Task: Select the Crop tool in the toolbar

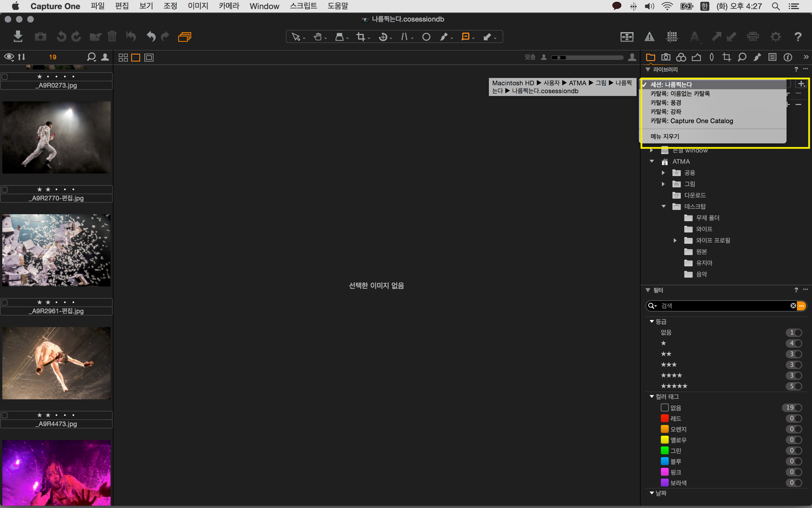Action: (x=360, y=37)
